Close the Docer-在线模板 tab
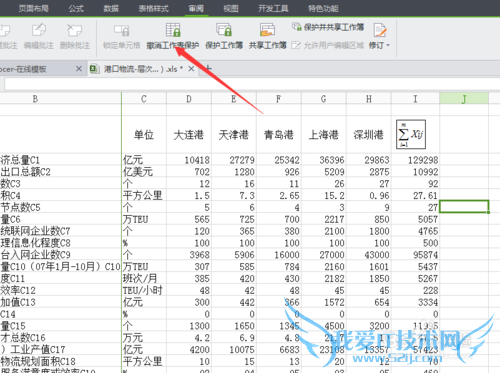This screenshot has height=373, width=500. point(79,69)
